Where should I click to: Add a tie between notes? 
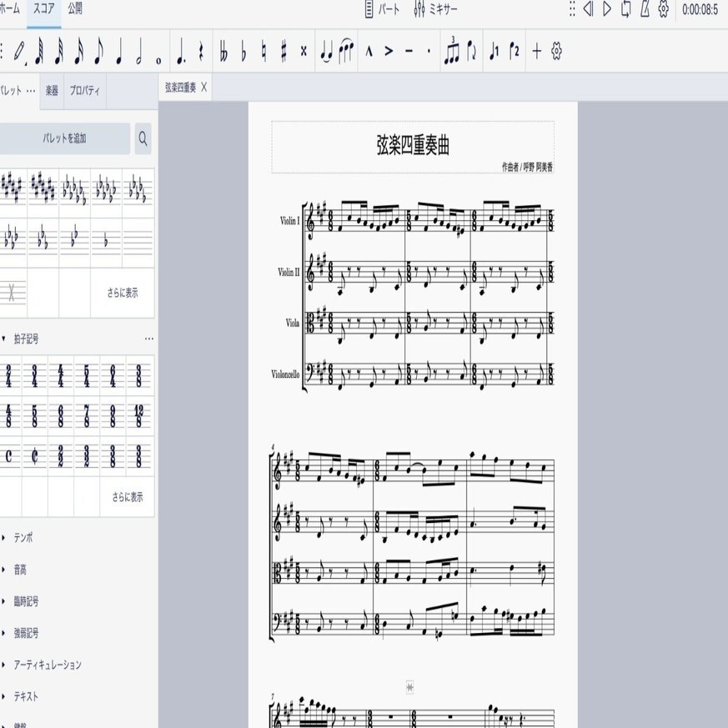tap(324, 51)
